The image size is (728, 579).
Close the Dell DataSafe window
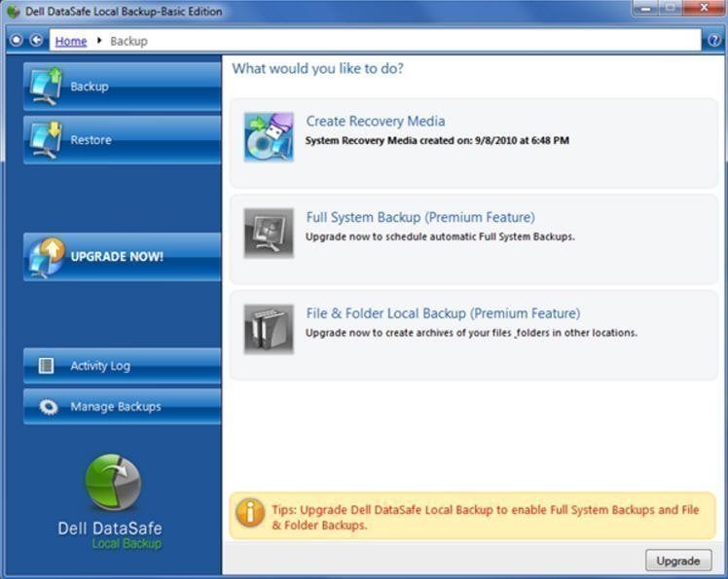[x=704, y=8]
